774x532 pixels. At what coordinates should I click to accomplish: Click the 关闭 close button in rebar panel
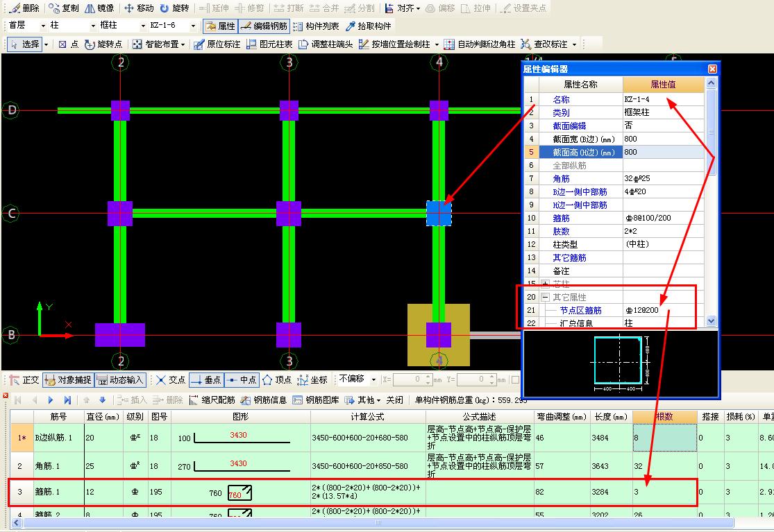click(394, 400)
